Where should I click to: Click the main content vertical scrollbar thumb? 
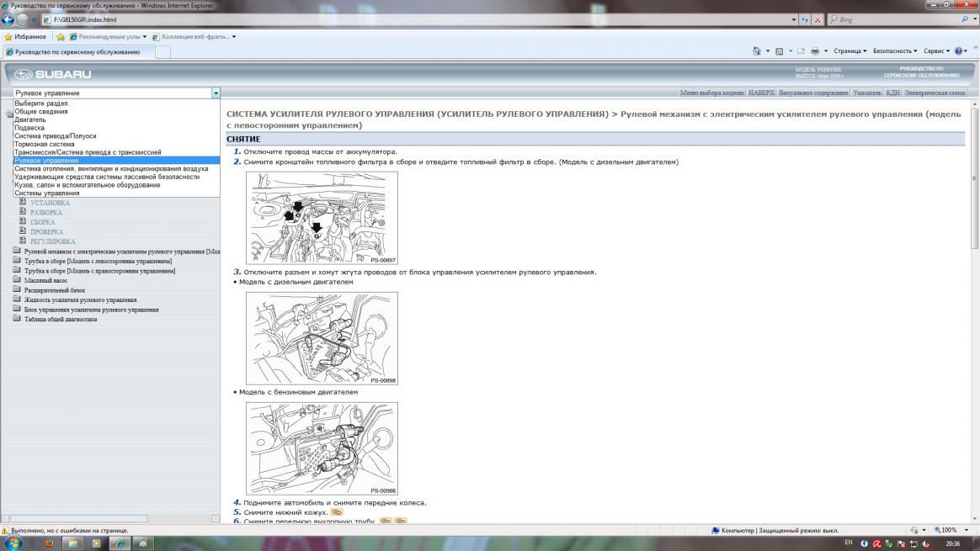(974, 178)
